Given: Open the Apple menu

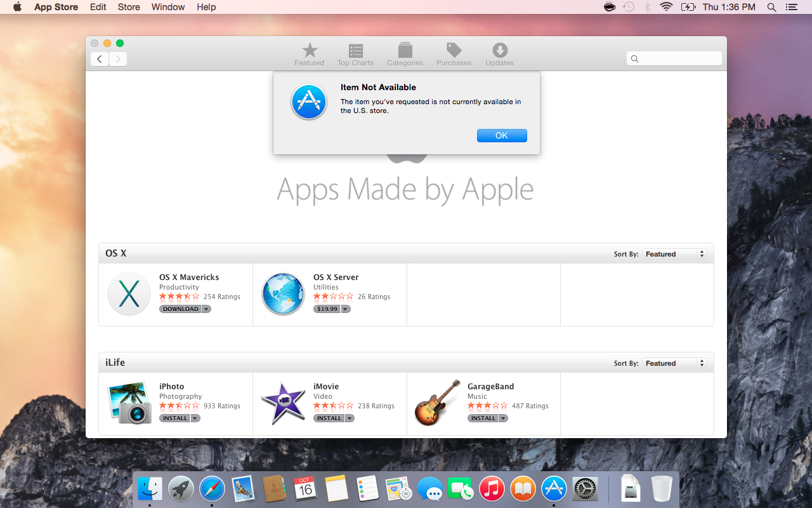Looking at the screenshot, I should 17,7.
